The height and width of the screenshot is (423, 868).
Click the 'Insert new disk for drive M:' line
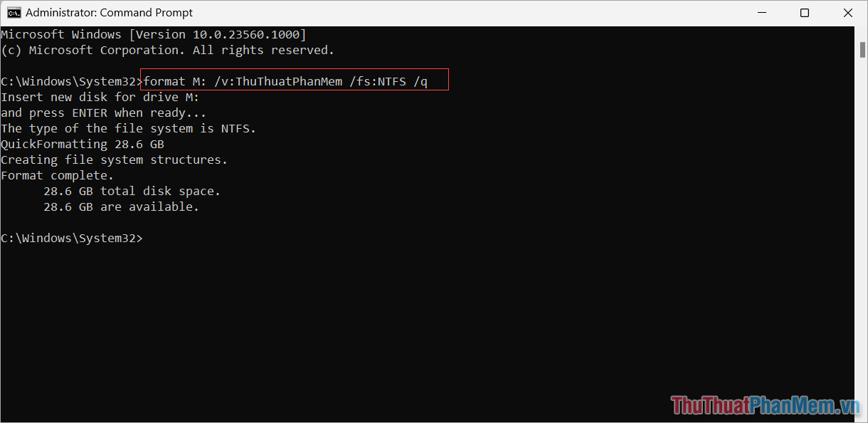pos(100,96)
